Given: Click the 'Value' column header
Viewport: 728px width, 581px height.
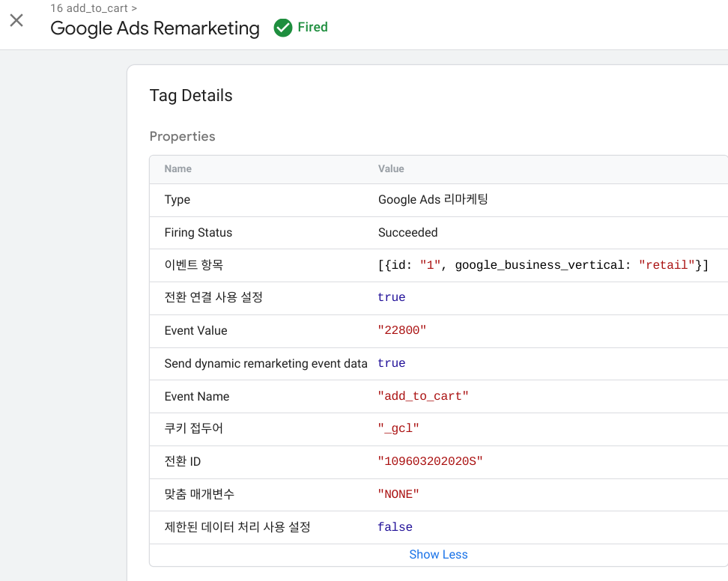Looking at the screenshot, I should click(391, 169).
